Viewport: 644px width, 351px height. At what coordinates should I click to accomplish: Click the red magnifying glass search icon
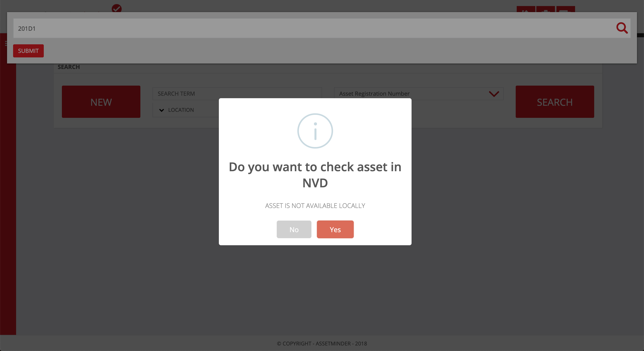click(x=622, y=28)
